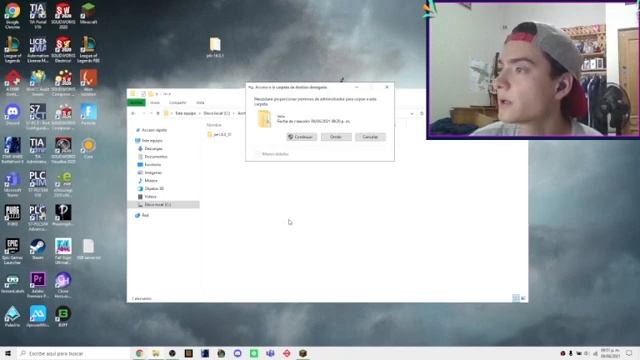Viewport: 640px width, 360px height.
Task: Select Acceso rápido in the navigation pane
Action: pos(151,130)
